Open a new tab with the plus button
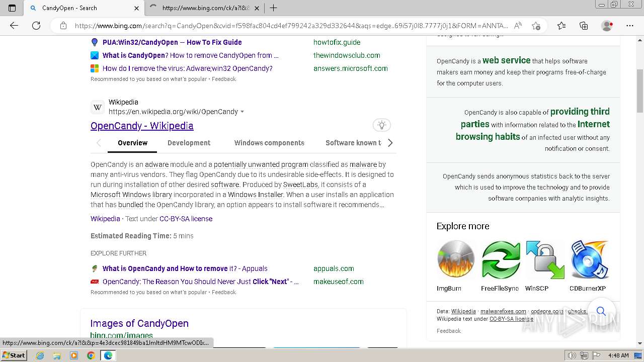Screen dimensions: 644x362 [x=273, y=8]
